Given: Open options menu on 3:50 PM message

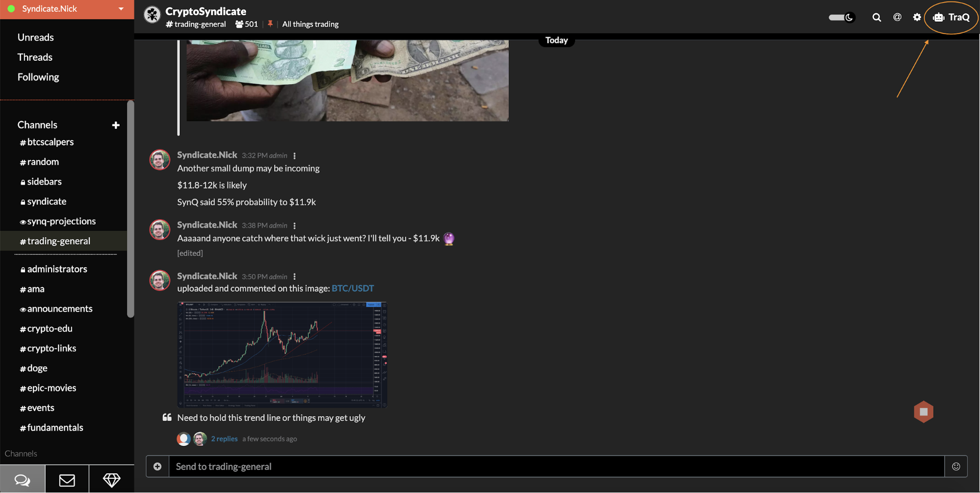Looking at the screenshot, I should click(295, 277).
